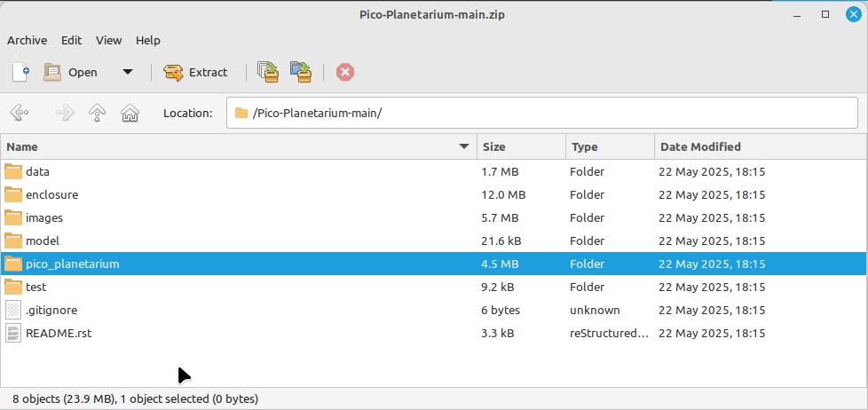Select the .gitignore file icon

pos(12,310)
